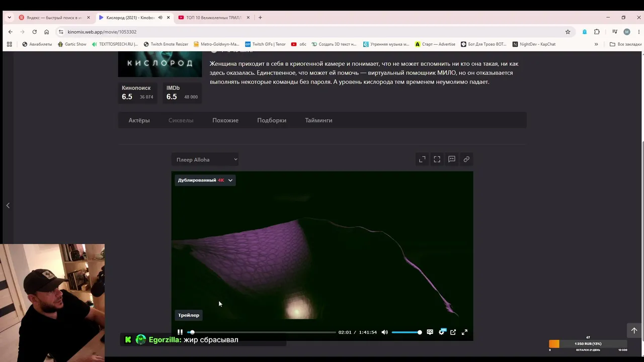Pause the movie playback
The height and width of the screenshot is (362, 644).
click(x=180, y=332)
